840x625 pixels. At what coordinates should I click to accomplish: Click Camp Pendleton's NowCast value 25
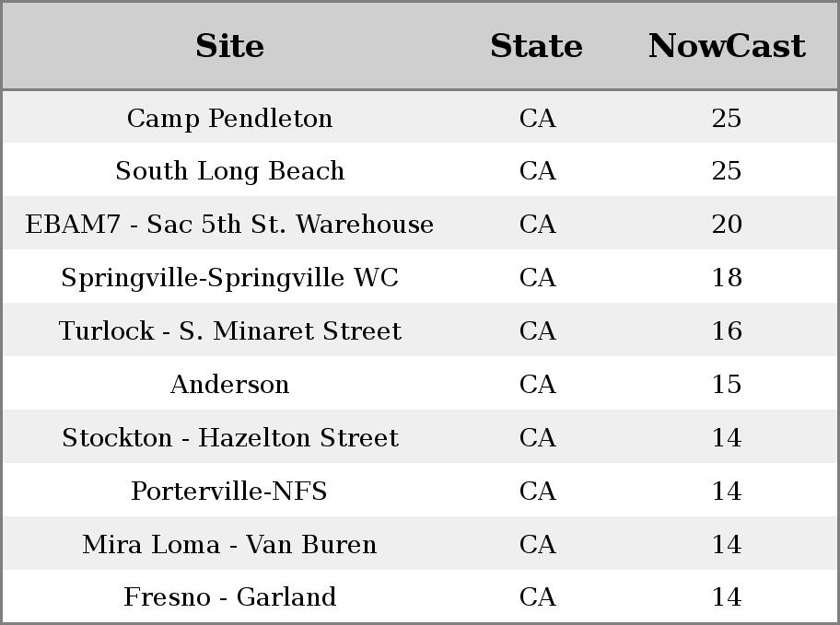click(727, 119)
